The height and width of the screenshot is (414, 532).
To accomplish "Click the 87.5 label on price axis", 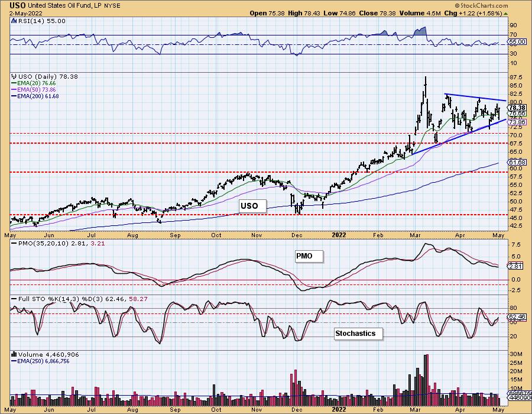I will click(516, 77).
